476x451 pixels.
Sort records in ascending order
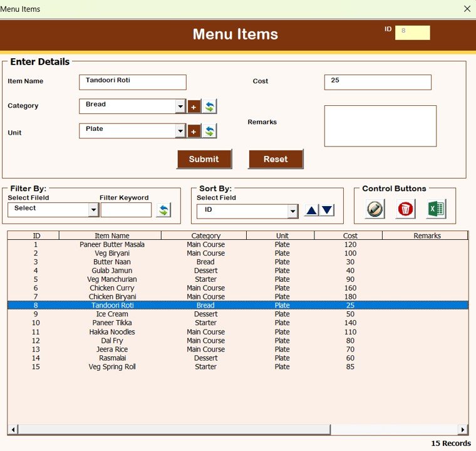311,210
